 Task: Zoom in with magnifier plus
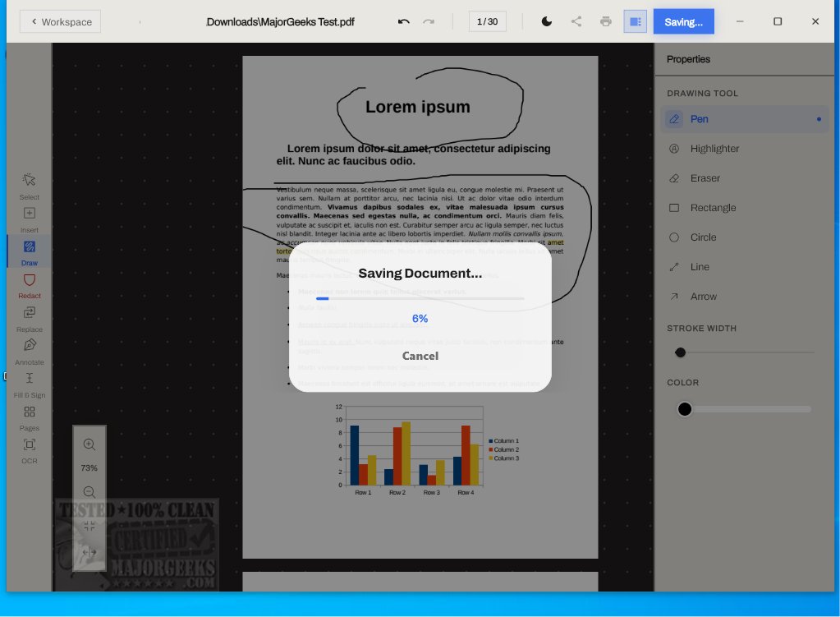pyautogui.click(x=90, y=444)
